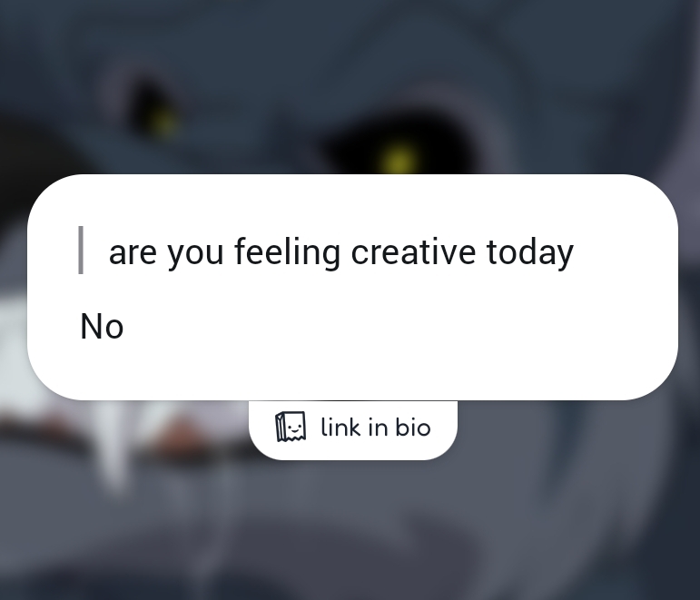
Task: Click the word 'today' in the question
Action: pyautogui.click(x=530, y=252)
